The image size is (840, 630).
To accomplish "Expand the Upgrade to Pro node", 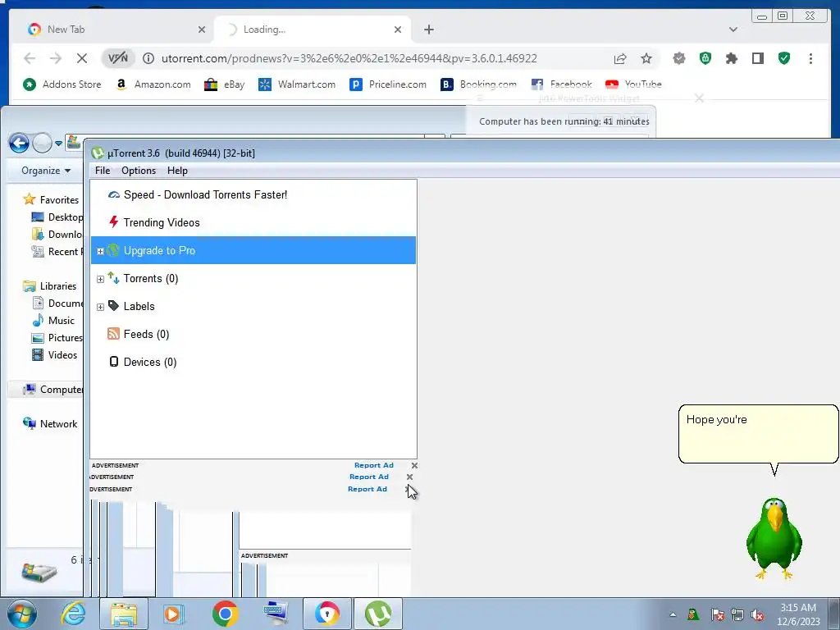I will 100,251.
